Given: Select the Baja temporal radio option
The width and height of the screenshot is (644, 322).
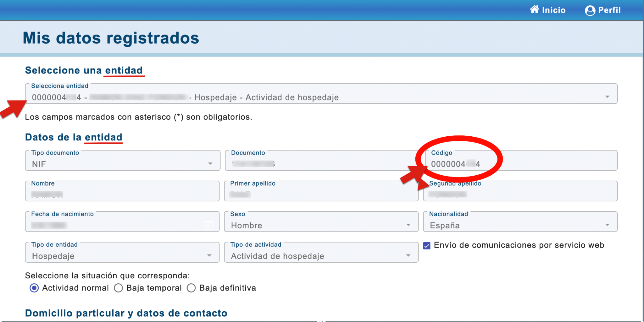Looking at the screenshot, I should pyautogui.click(x=119, y=288).
